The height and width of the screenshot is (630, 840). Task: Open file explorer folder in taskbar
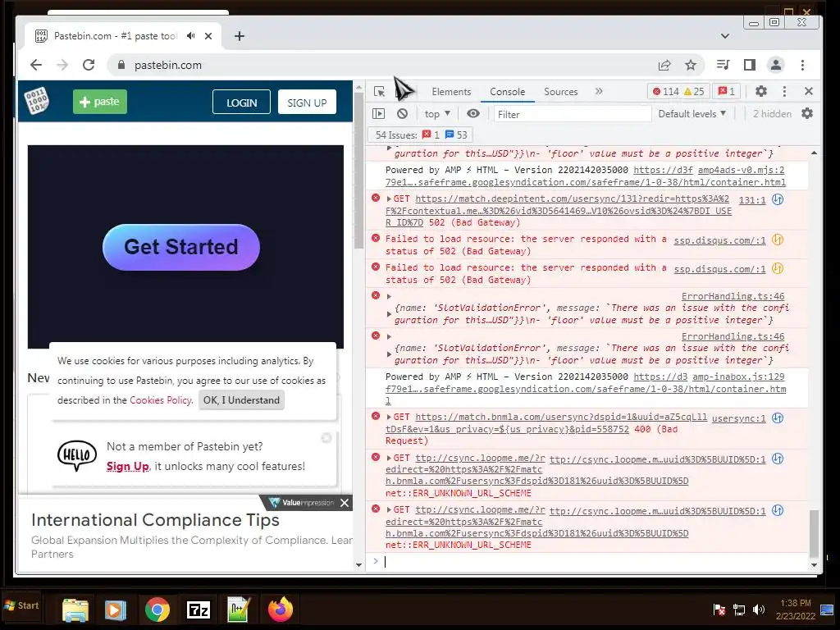75,609
